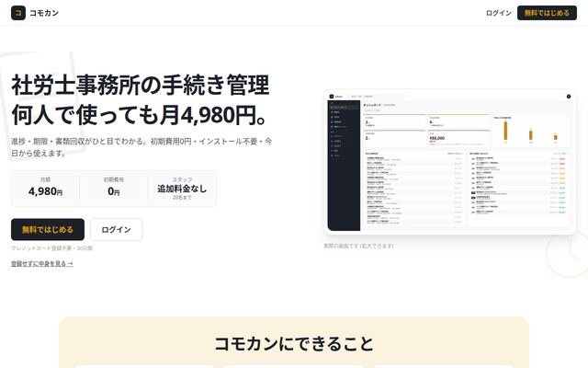588x368 pixels.
Task: Click the 進捗・期限・書類回収 description paragraph
Action: point(141,147)
